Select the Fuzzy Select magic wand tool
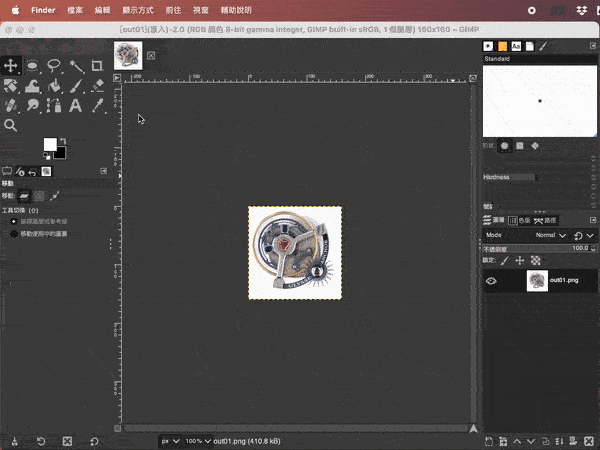 (76, 66)
